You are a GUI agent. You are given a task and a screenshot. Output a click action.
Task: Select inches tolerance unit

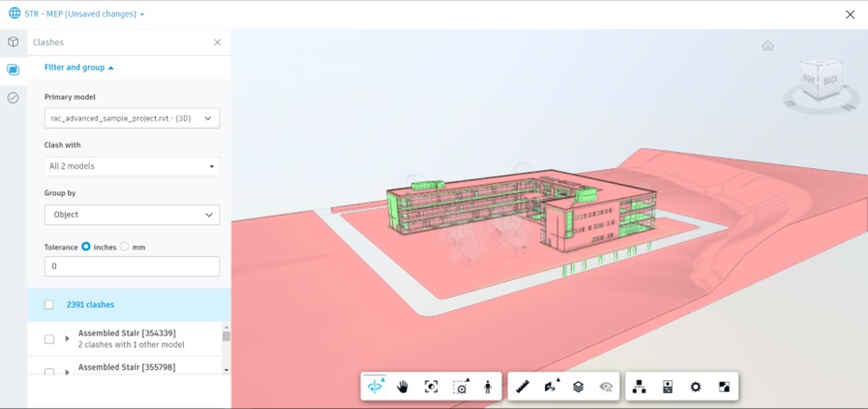tap(86, 247)
